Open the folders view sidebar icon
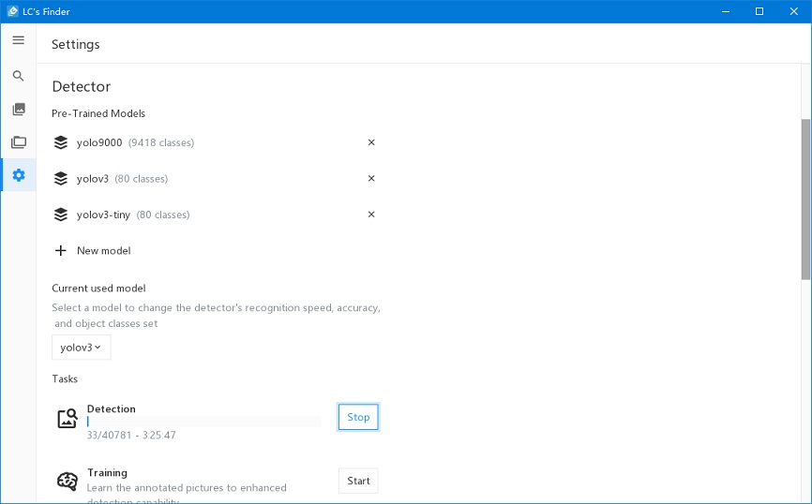Screen dimensions: 812x504 (19, 141)
